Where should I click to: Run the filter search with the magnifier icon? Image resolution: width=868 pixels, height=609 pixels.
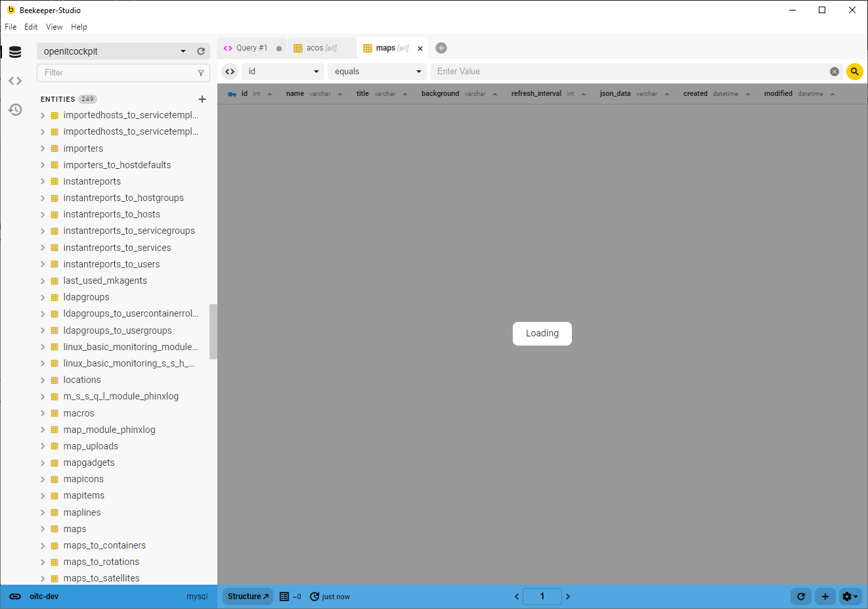[x=854, y=71]
